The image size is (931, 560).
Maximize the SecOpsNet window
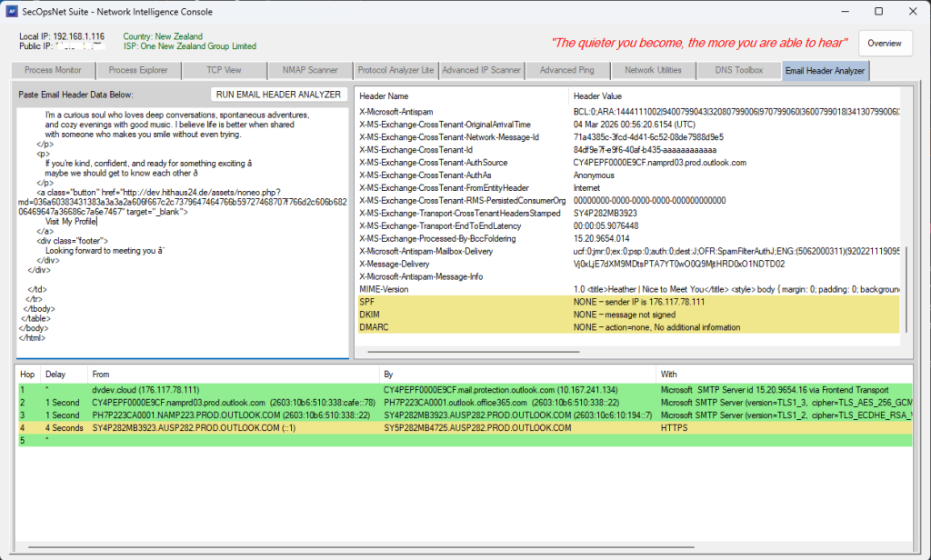[878, 12]
